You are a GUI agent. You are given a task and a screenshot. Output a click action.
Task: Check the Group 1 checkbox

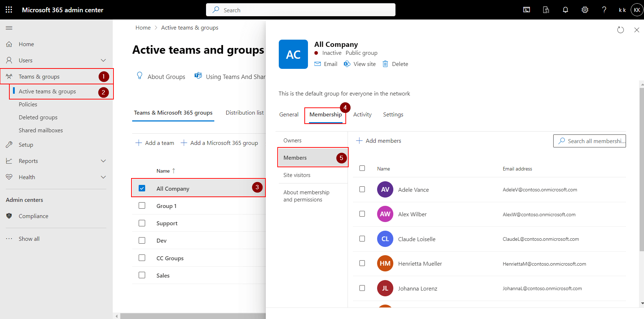click(142, 205)
